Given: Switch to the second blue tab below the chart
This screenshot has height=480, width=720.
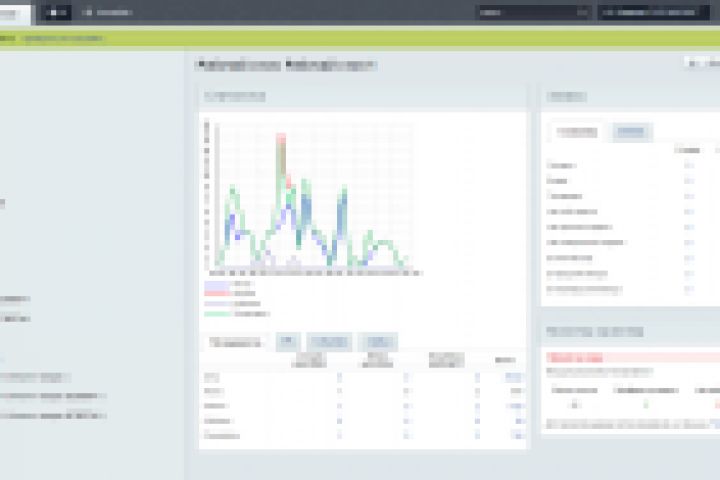Looking at the screenshot, I should [329, 342].
